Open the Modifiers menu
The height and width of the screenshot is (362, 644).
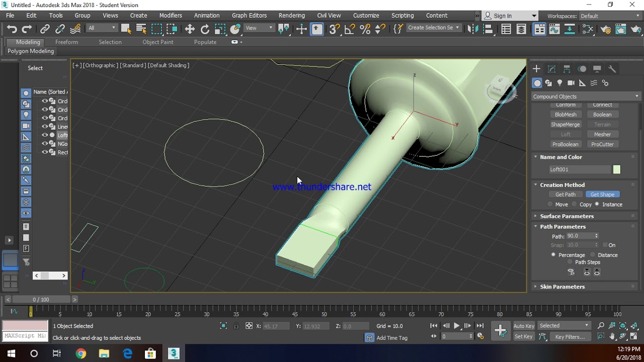pyautogui.click(x=171, y=16)
